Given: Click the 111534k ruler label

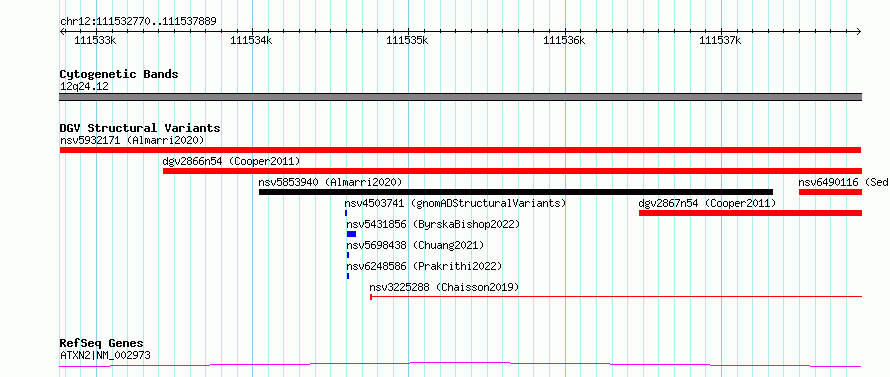Looking at the screenshot, I should tap(251, 40).
